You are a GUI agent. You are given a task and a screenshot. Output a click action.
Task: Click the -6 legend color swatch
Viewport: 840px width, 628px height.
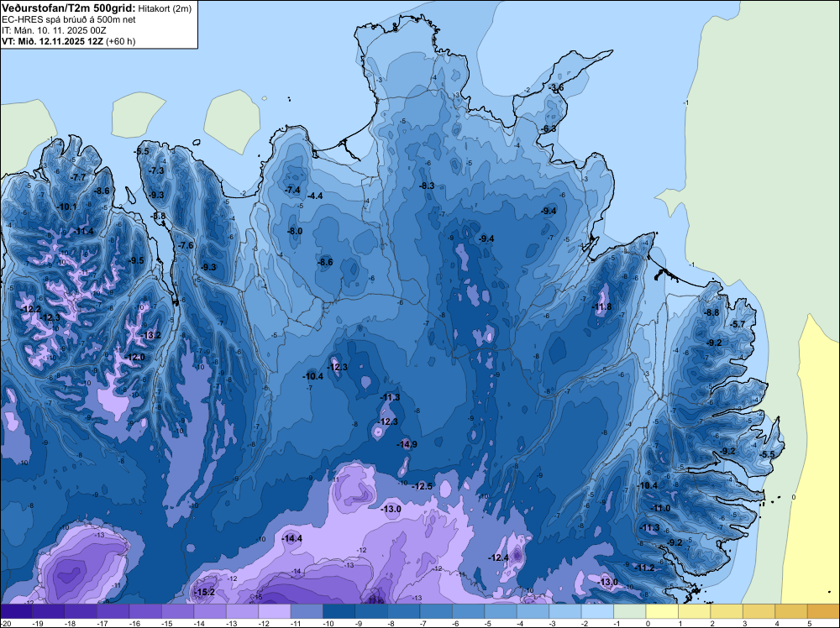click(468, 610)
